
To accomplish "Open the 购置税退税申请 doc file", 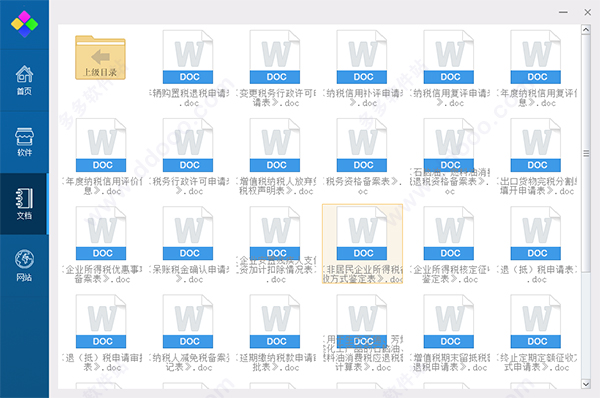I will pos(188,69).
